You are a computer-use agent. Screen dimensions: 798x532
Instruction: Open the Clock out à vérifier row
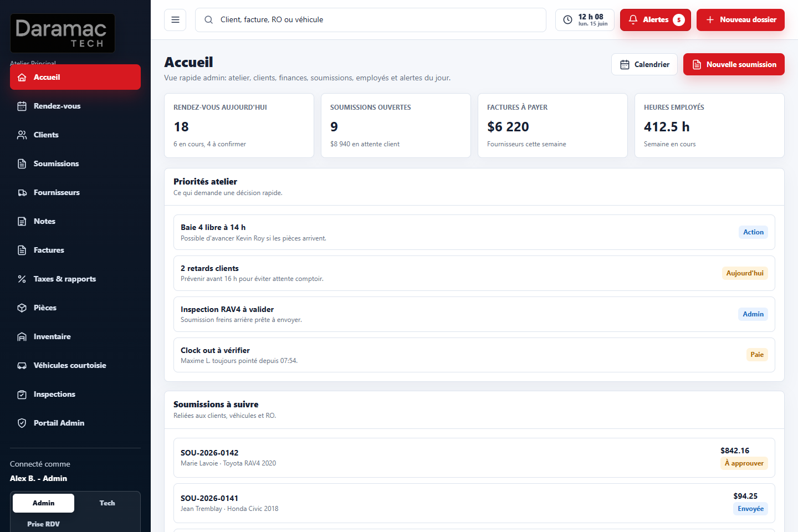pos(474,355)
